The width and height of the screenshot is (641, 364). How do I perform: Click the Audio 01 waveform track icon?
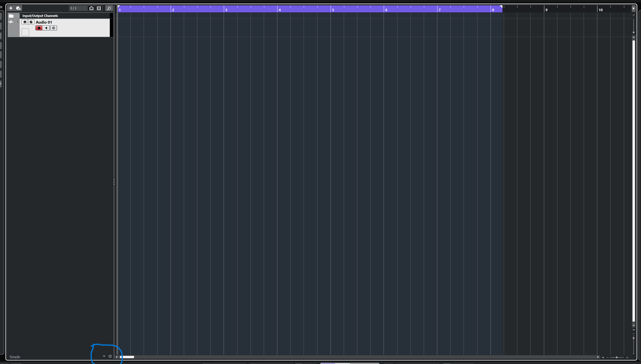(11, 22)
